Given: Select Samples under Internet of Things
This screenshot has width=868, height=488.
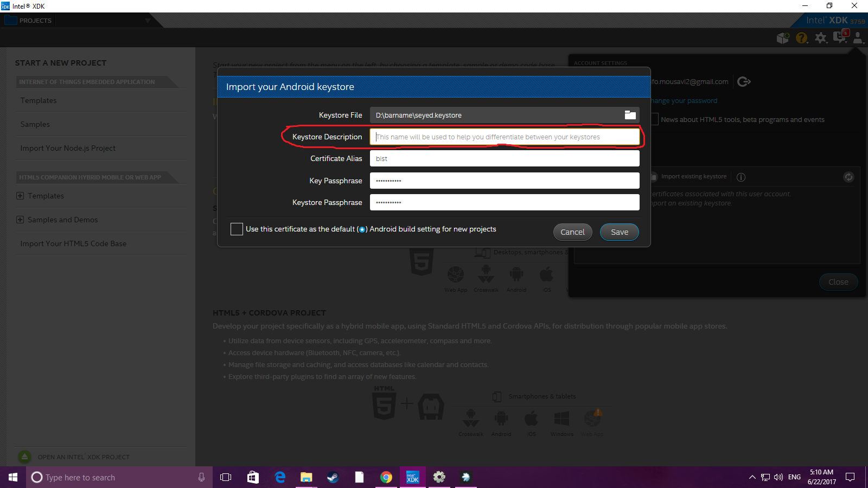Looking at the screenshot, I should (35, 124).
